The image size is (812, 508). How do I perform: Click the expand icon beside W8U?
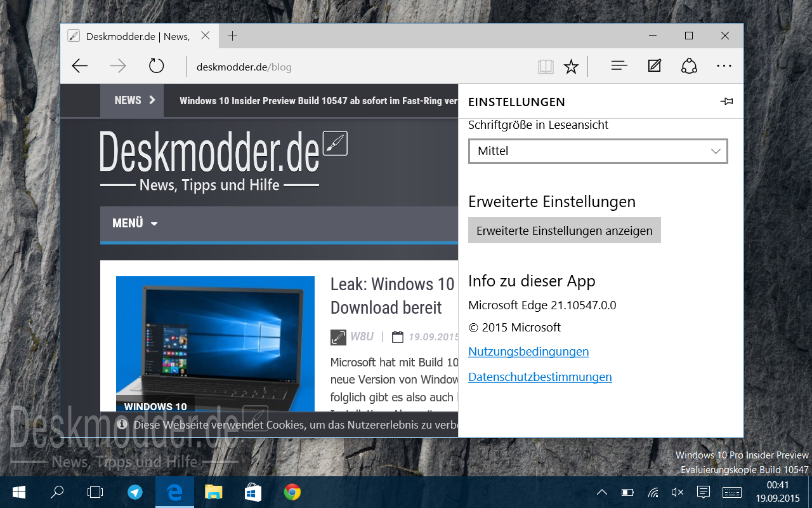pos(338,337)
